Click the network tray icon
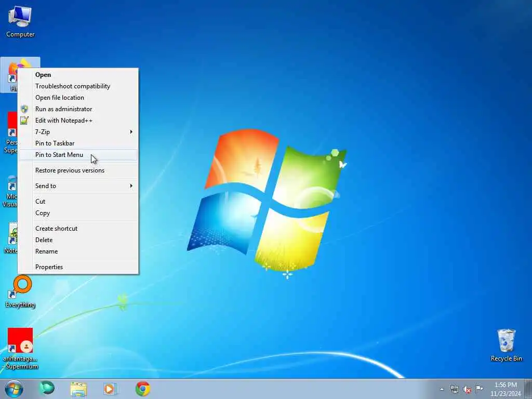Viewport: 532px width, 399px height. (x=454, y=389)
